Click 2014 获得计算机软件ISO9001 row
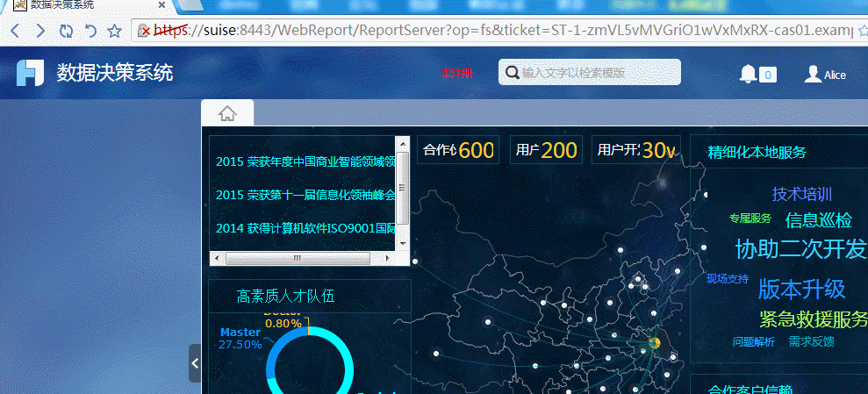 [305, 228]
